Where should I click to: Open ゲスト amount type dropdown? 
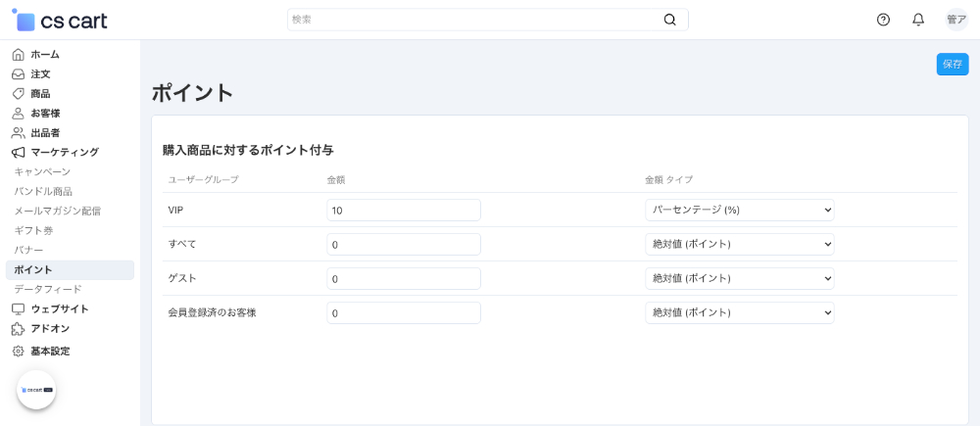(739, 279)
